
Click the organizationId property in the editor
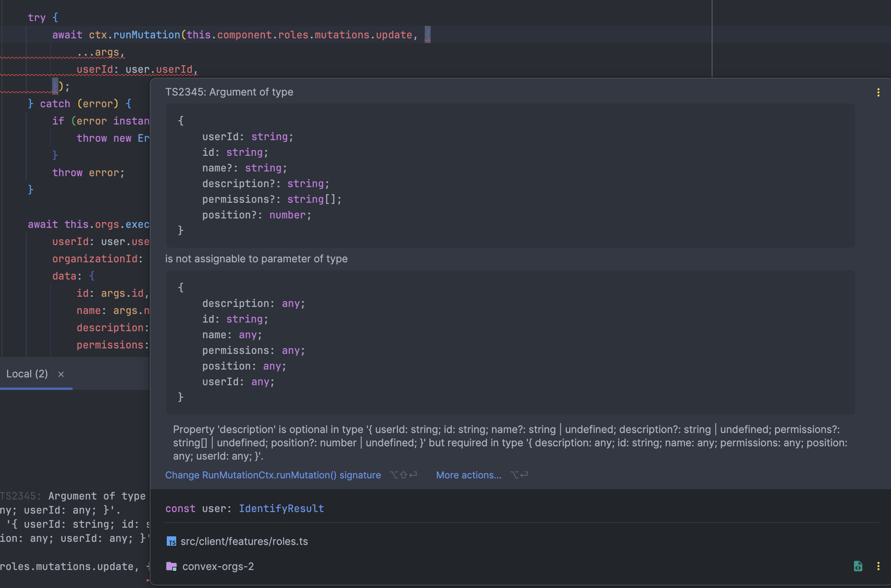(x=95, y=259)
